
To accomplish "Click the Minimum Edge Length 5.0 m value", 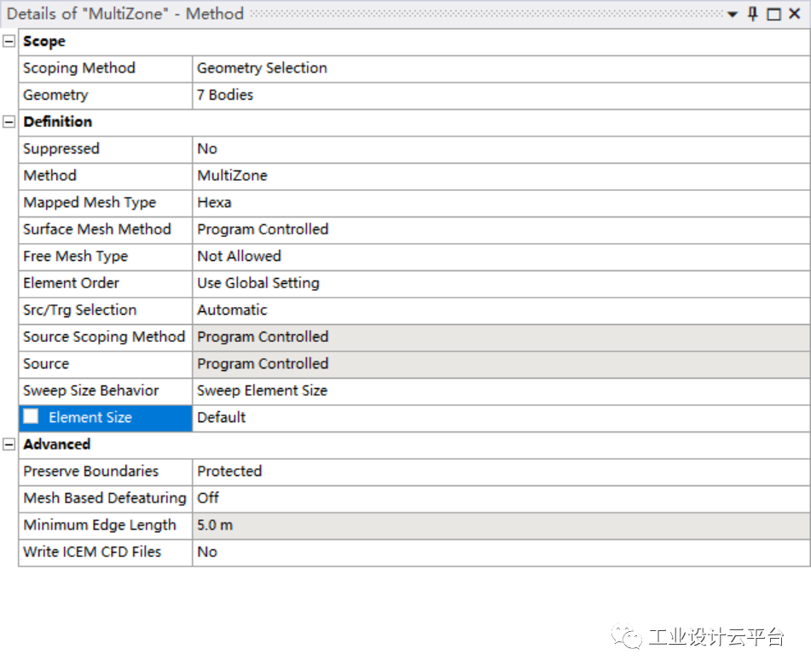I will point(501,525).
